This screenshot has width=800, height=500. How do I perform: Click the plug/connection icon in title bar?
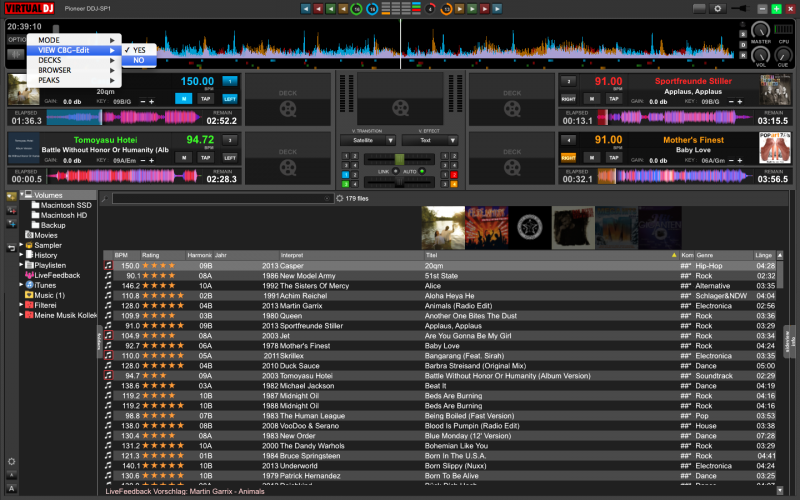click(x=739, y=9)
